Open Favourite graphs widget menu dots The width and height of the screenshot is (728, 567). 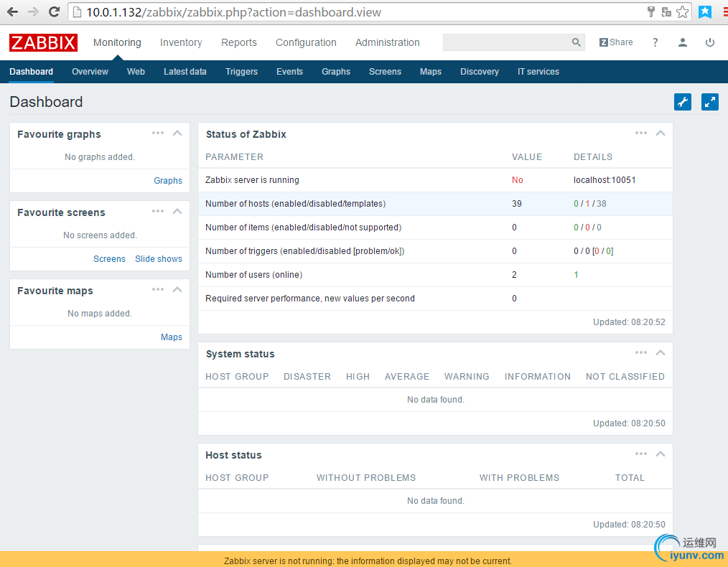point(158,133)
